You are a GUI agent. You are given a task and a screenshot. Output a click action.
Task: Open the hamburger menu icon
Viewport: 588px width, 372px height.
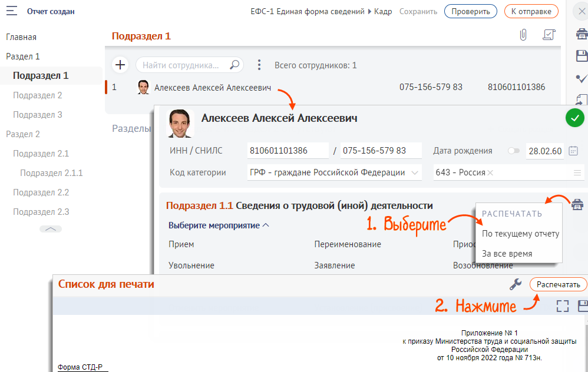[11, 11]
